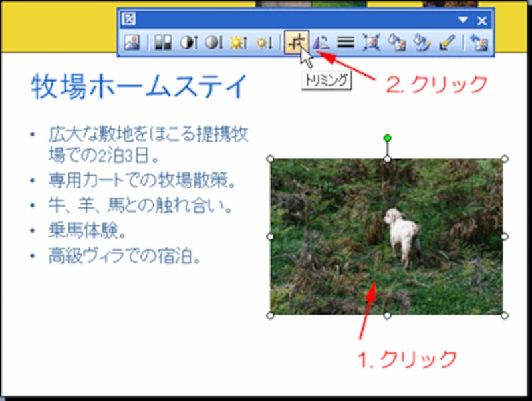
Task: Open the picture Color mode button
Action: (x=163, y=43)
